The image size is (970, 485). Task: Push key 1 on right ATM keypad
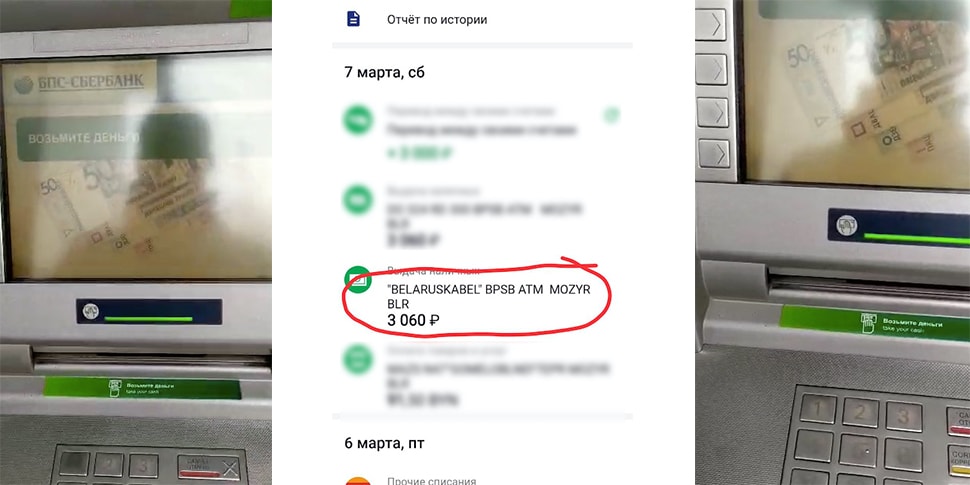817,410
